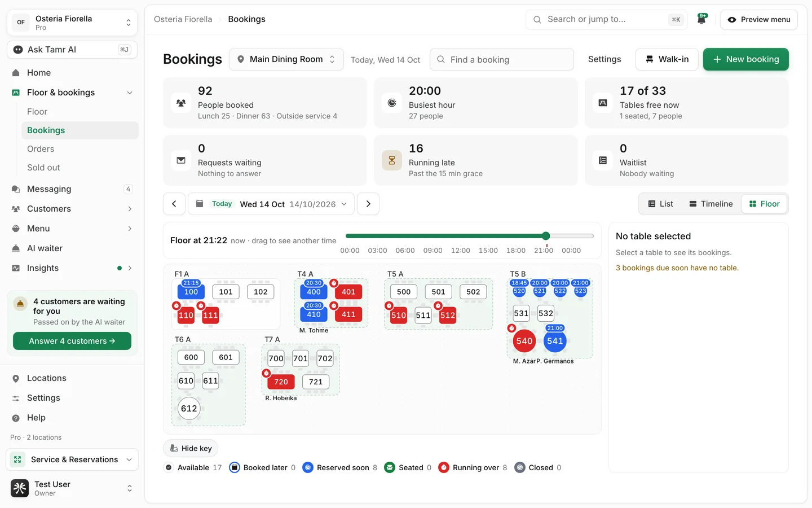
Task: Select table 100 reserved at 21:15
Action: (191, 292)
